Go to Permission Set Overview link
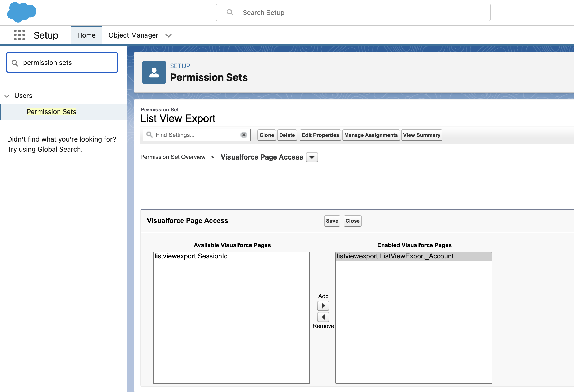The width and height of the screenshot is (574, 392). coord(173,157)
